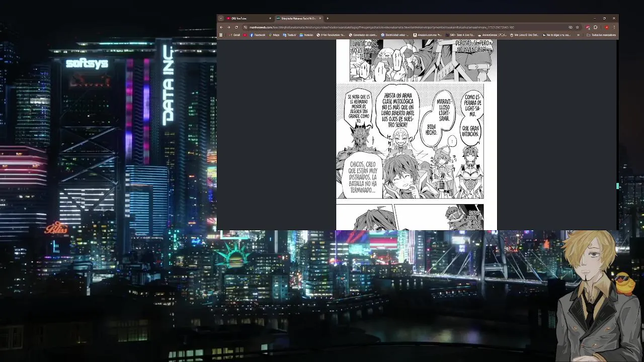Maximize the Chrome window
Image resolution: width=644 pixels, height=362 pixels.
click(x=604, y=19)
